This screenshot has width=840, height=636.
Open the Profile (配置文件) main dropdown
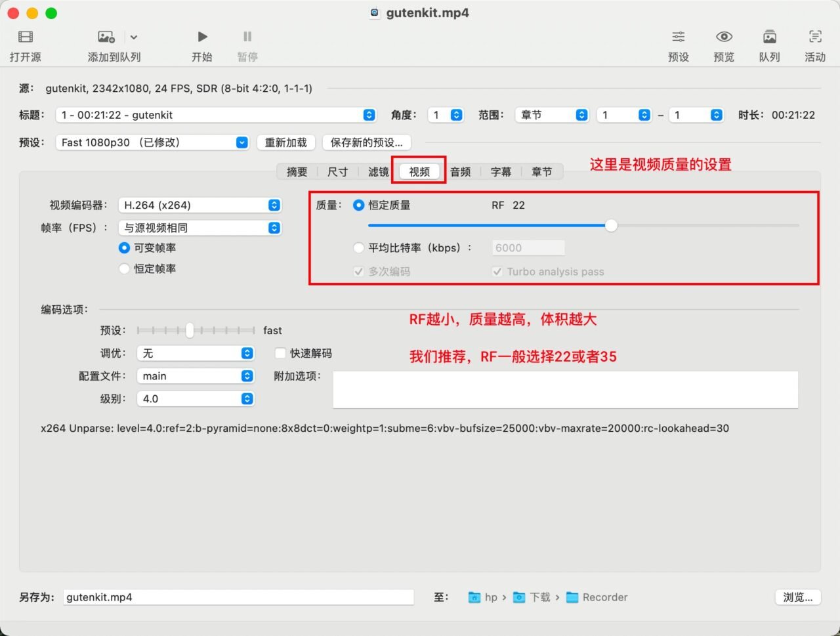click(195, 376)
